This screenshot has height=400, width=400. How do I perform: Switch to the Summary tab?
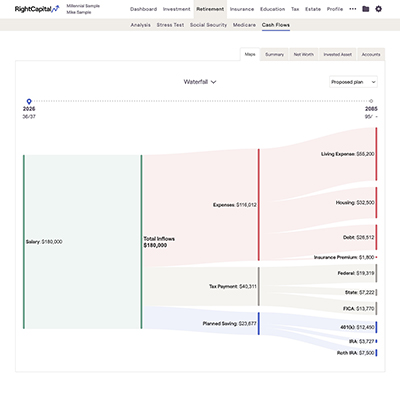[274, 54]
